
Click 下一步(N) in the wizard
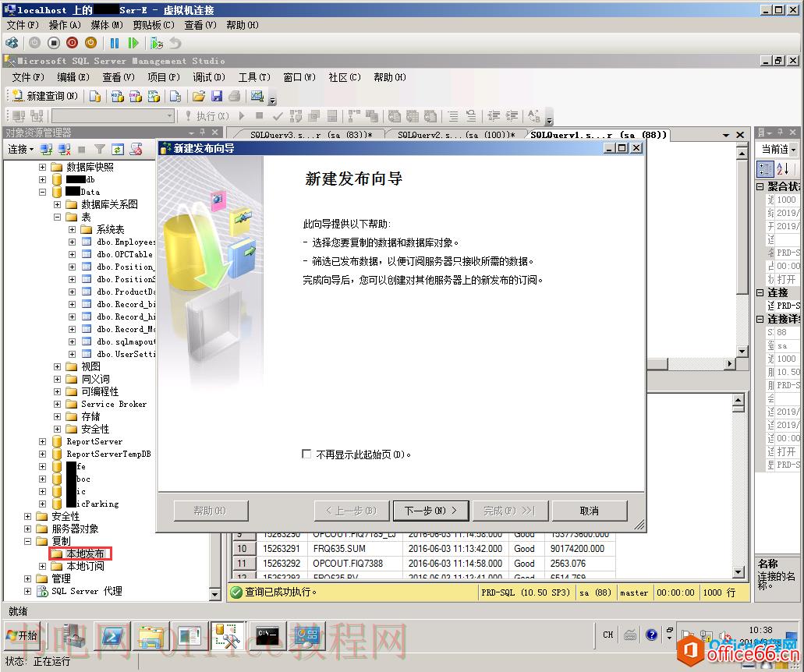[x=430, y=511]
